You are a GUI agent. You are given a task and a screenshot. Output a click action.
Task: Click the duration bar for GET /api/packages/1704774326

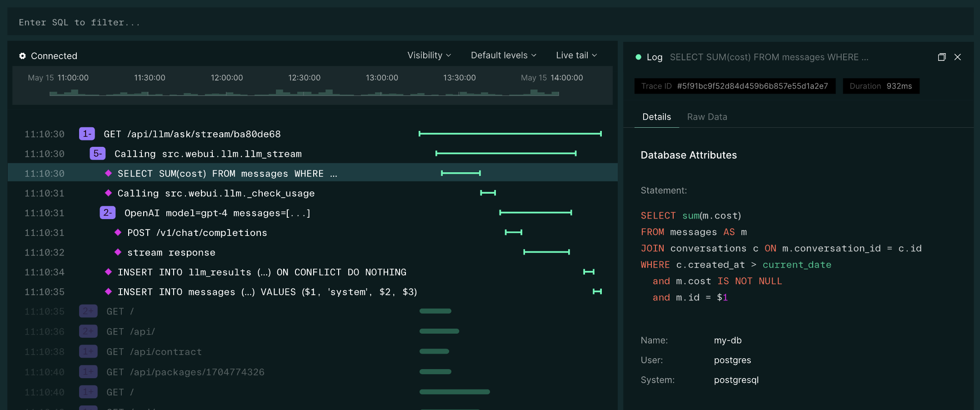coord(435,372)
